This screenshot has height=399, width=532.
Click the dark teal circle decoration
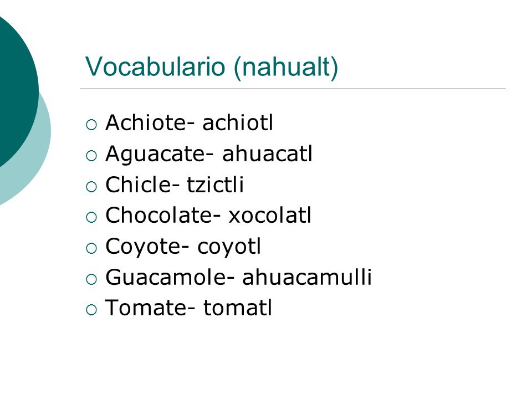pos(17,91)
